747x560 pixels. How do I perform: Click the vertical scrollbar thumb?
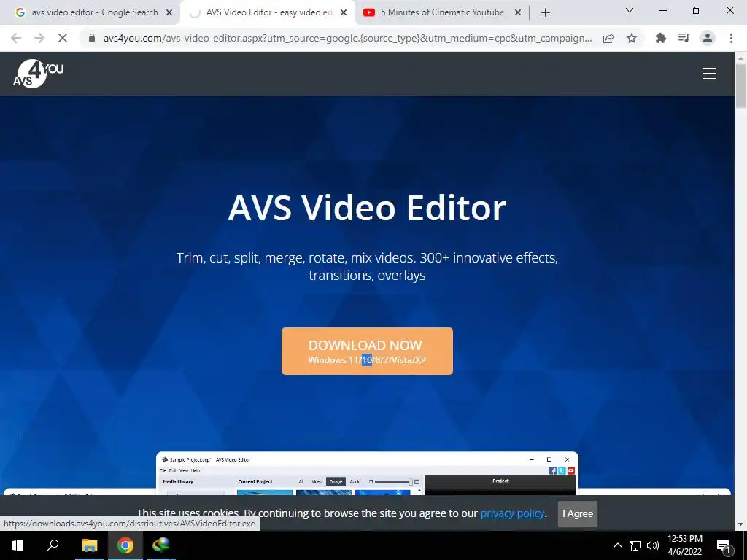coord(740,86)
